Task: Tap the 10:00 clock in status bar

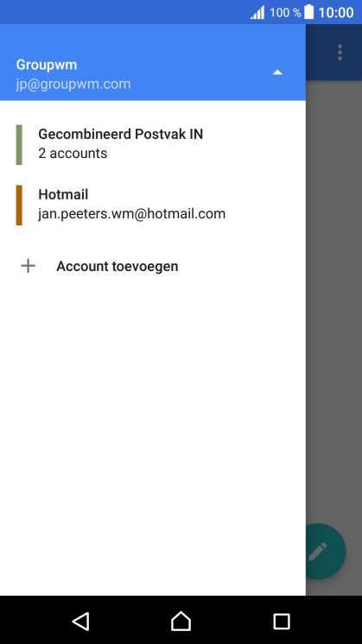Action: click(336, 12)
